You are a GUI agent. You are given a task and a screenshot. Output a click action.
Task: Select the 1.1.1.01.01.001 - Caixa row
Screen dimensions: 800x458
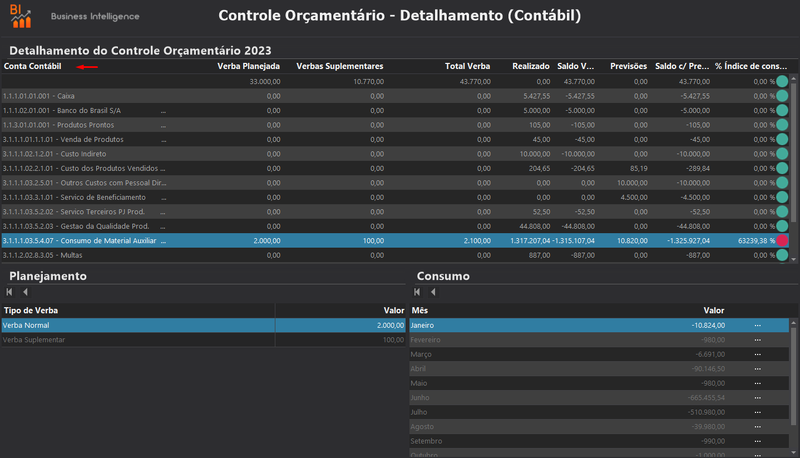tap(395, 96)
